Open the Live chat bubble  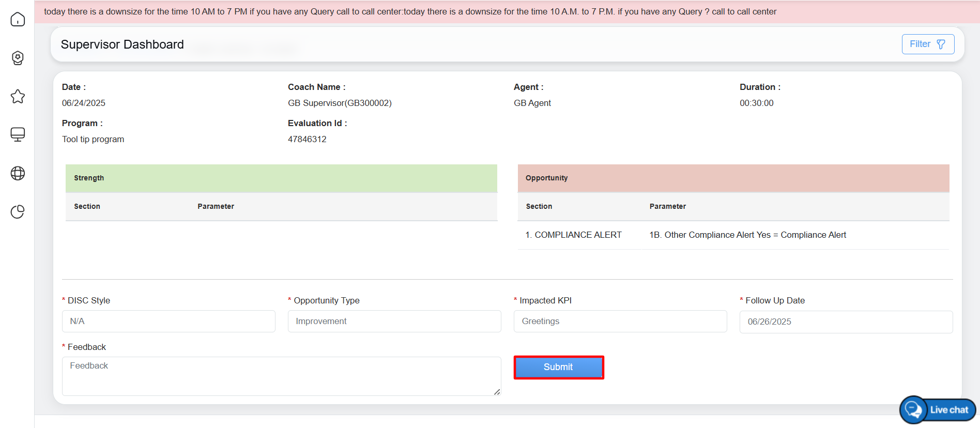(x=938, y=410)
